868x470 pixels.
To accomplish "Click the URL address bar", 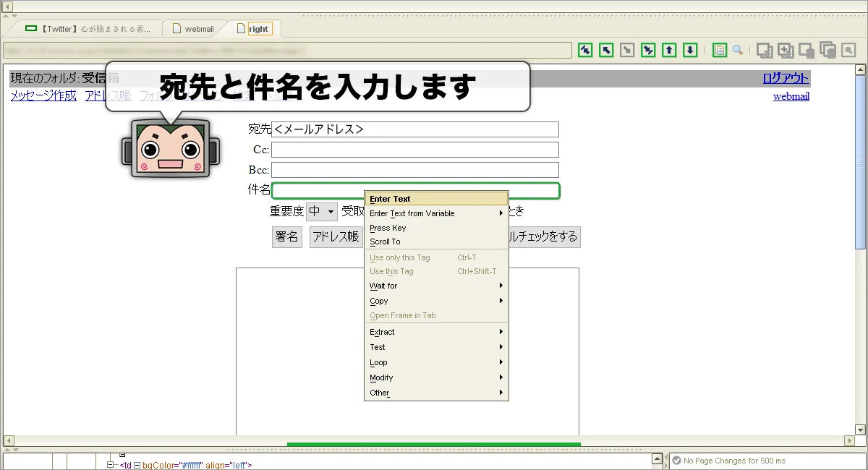I will point(287,51).
